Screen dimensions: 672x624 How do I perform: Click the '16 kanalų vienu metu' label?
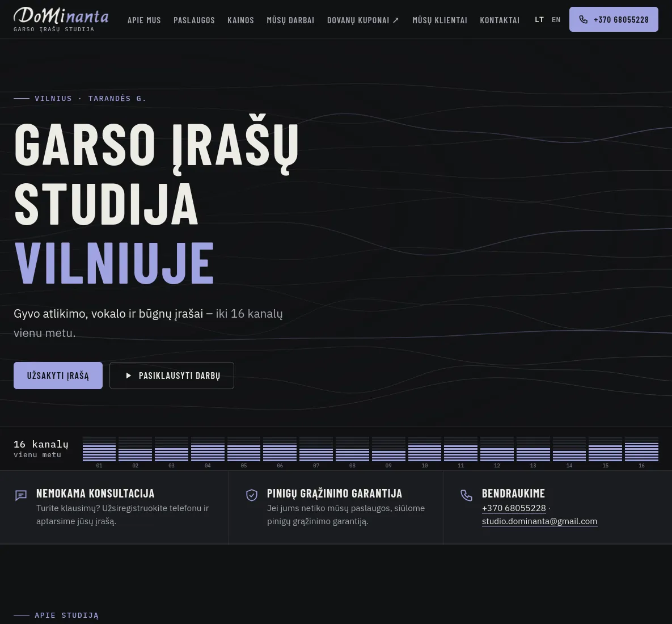41,449
